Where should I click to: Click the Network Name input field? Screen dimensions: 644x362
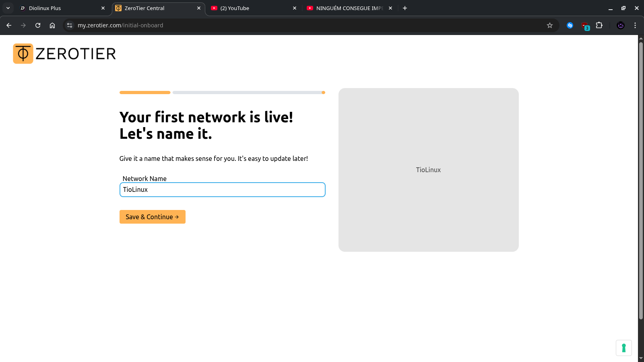coord(222,190)
